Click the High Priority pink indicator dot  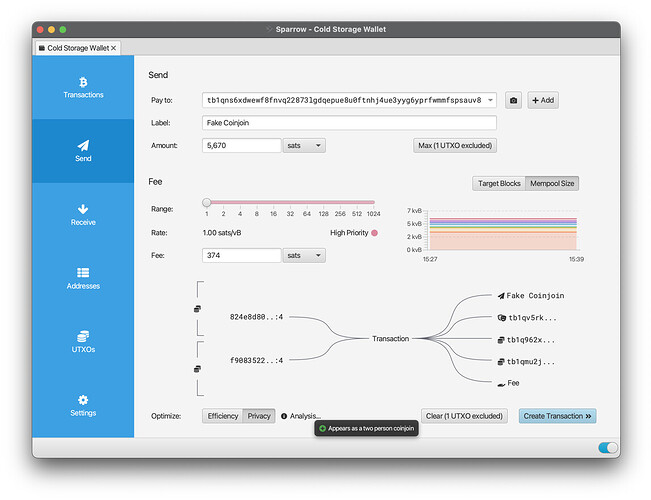(374, 233)
